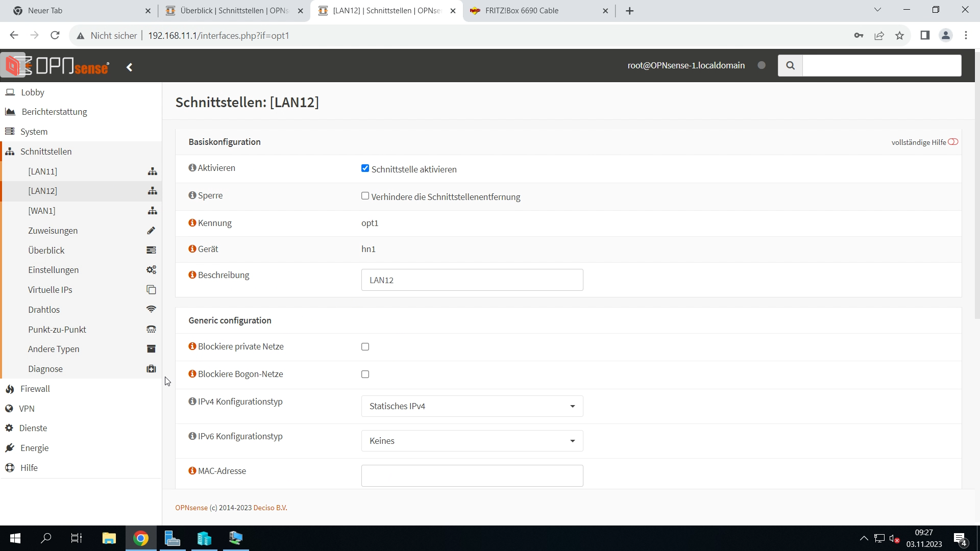The width and height of the screenshot is (980, 551).
Task: Switch to the FRITZ!Box 6690 Cable tab
Action: [522, 11]
